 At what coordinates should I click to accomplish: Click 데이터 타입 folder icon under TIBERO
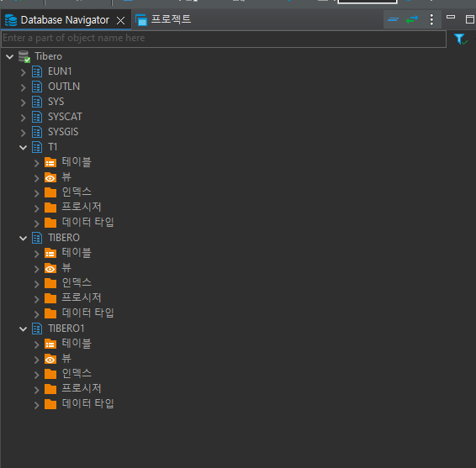[x=50, y=313]
